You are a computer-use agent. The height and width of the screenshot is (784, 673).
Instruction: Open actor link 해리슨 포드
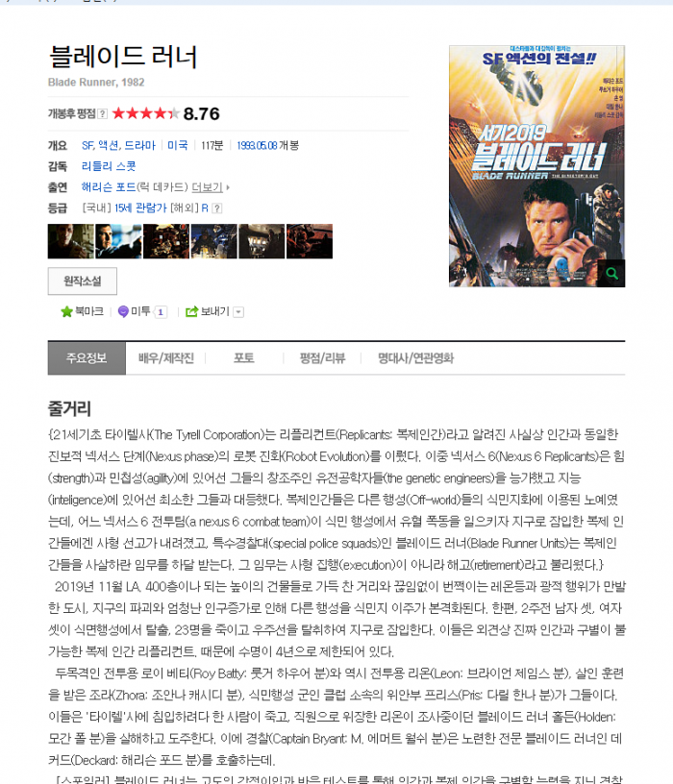pos(109,187)
